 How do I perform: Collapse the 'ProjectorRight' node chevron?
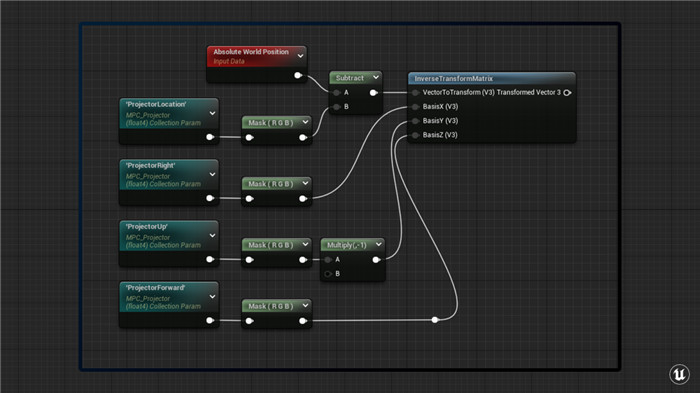coord(212,175)
